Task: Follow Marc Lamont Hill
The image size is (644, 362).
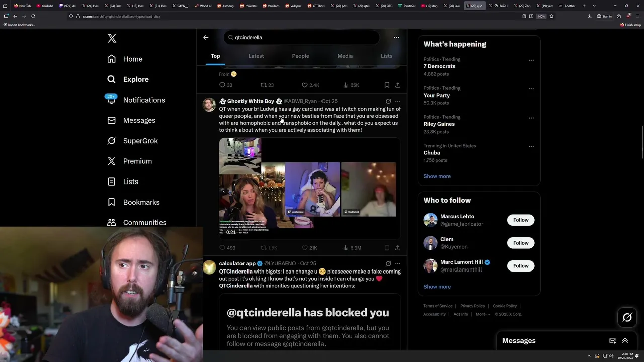Action: (x=521, y=266)
